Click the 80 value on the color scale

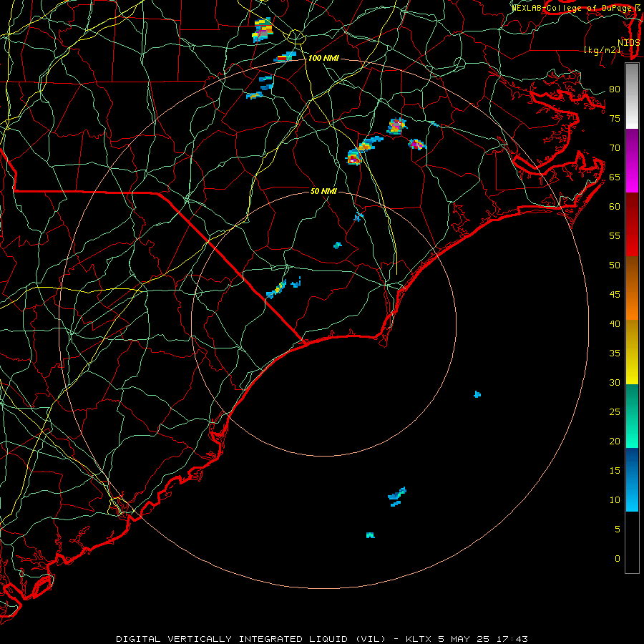click(615, 89)
